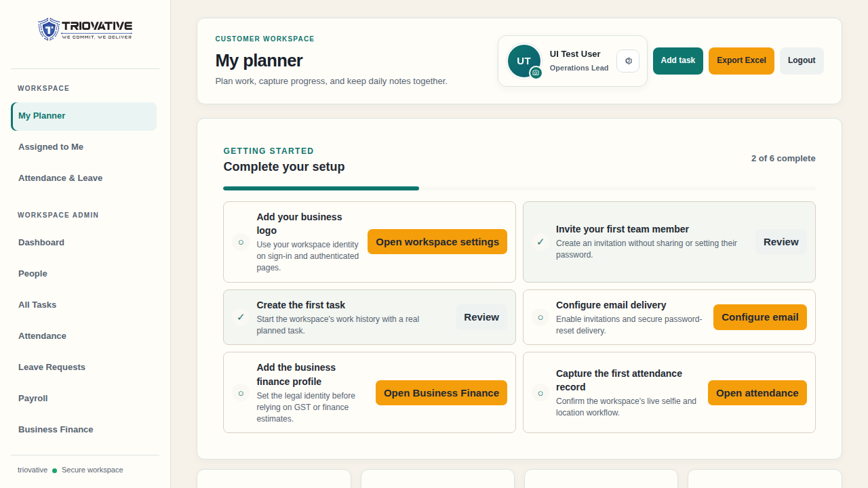Click the green status dot by Secure workspace
This screenshot has width=868, height=488.
click(54, 470)
